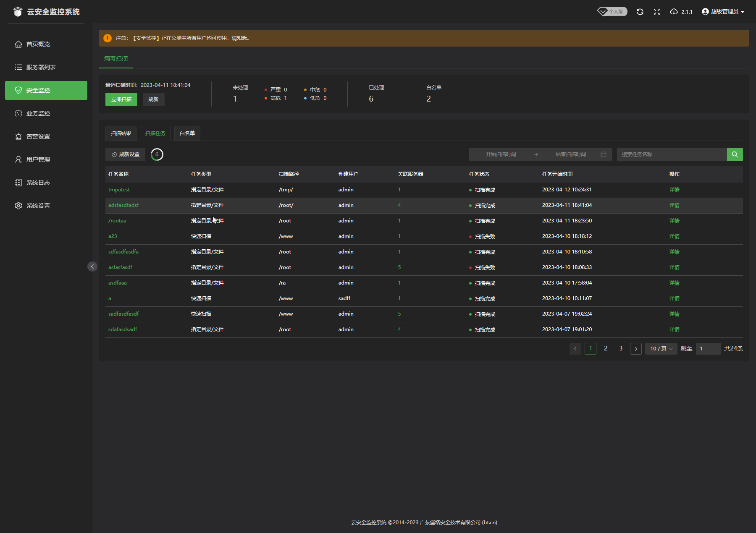Open 首页概览 in the sidebar
The height and width of the screenshot is (533, 756).
38,44
